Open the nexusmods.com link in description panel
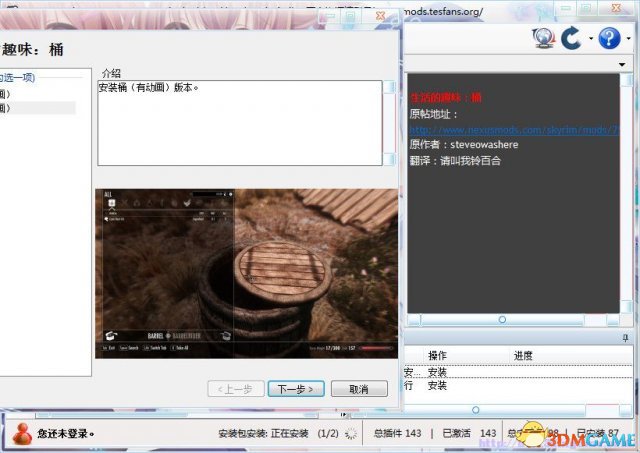The image size is (640, 453). (514, 130)
